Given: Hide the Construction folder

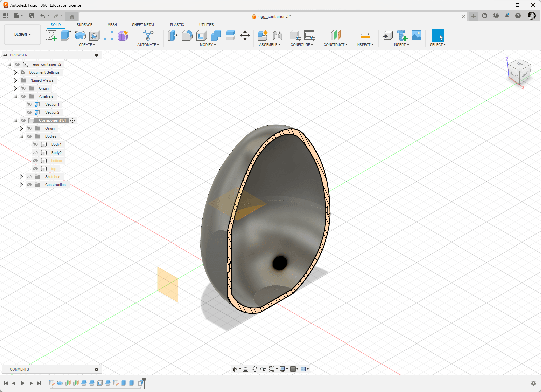Looking at the screenshot, I should point(29,185).
